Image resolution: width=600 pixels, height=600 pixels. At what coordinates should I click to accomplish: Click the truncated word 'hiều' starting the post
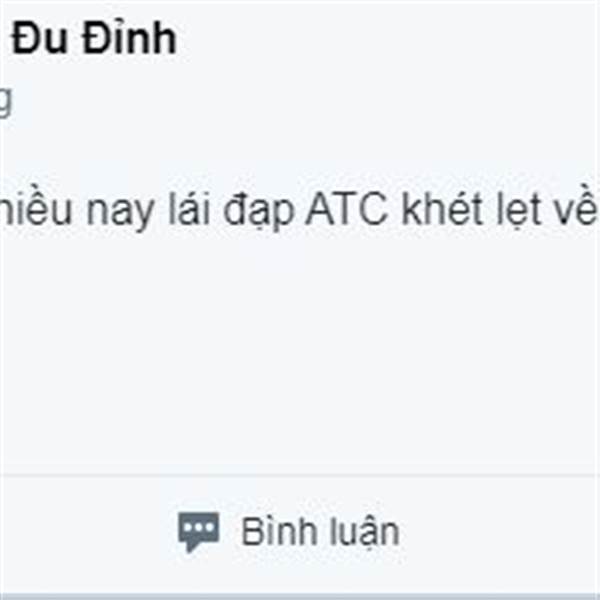36,207
